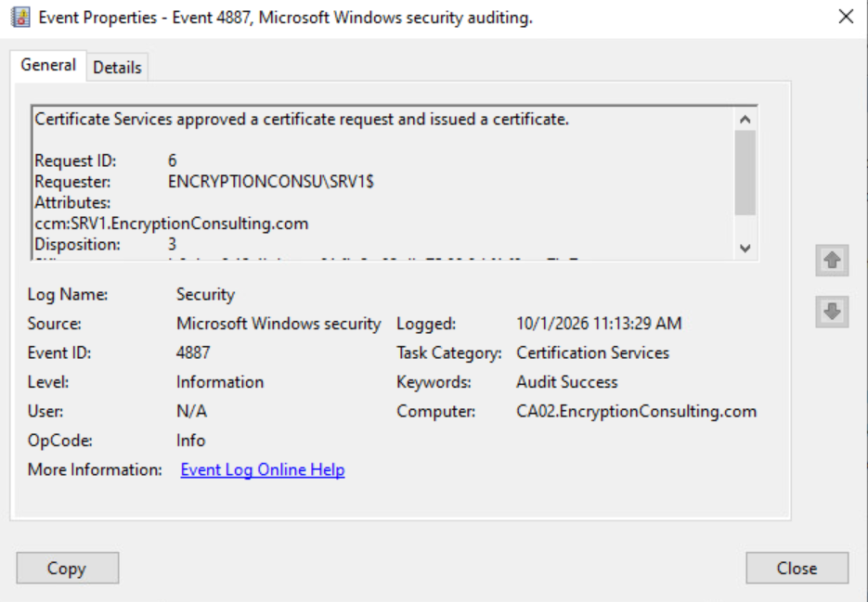This screenshot has height=602, width=868.
Task: Click the Event ID value 4887
Action: click(x=193, y=352)
